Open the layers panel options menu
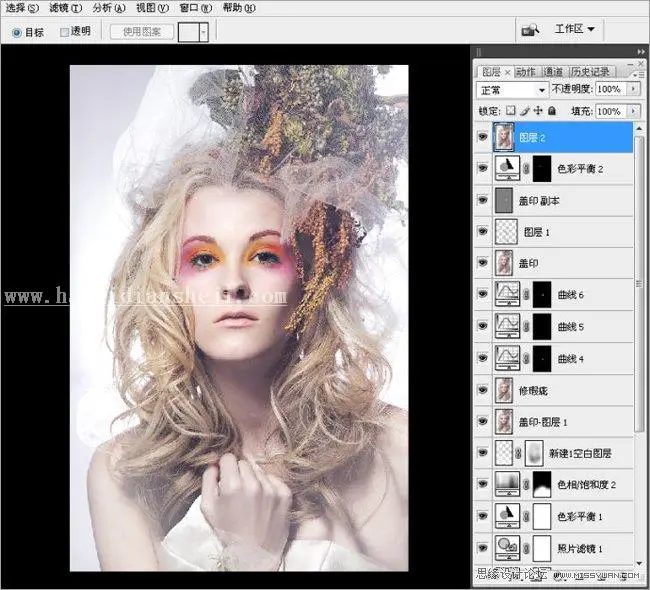 (x=639, y=75)
